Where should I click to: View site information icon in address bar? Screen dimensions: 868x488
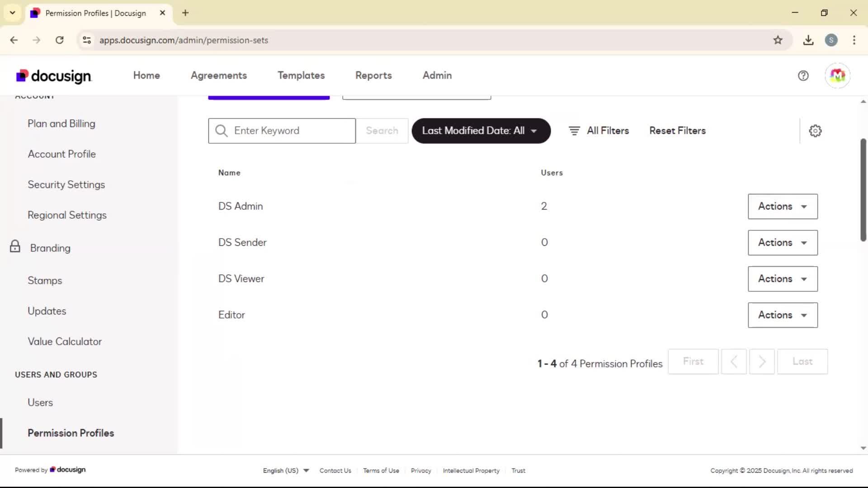tap(87, 40)
